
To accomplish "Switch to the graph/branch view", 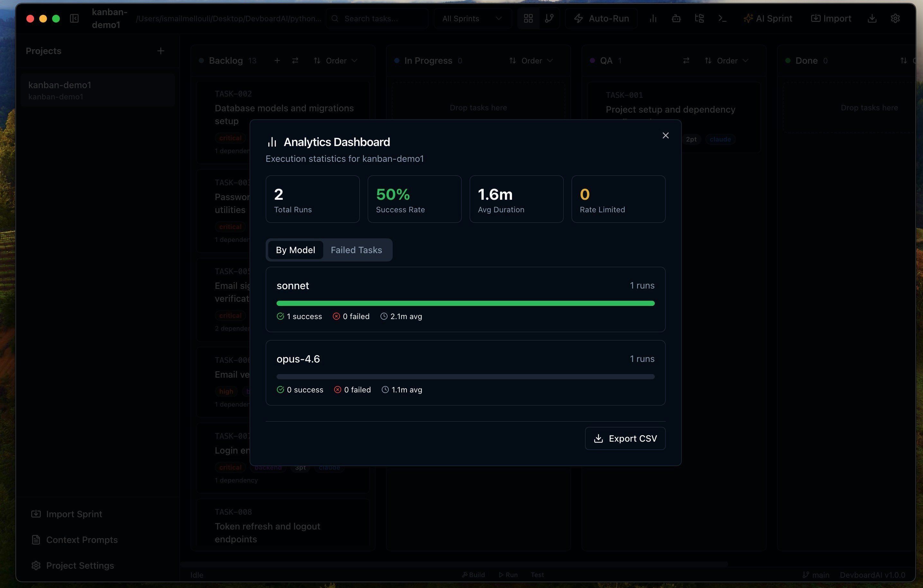I will click(550, 18).
